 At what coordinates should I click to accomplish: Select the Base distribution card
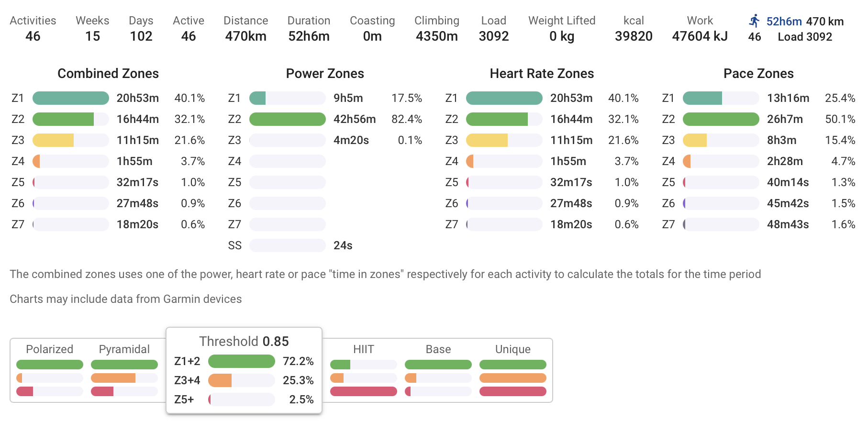pyautogui.click(x=438, y=370)
